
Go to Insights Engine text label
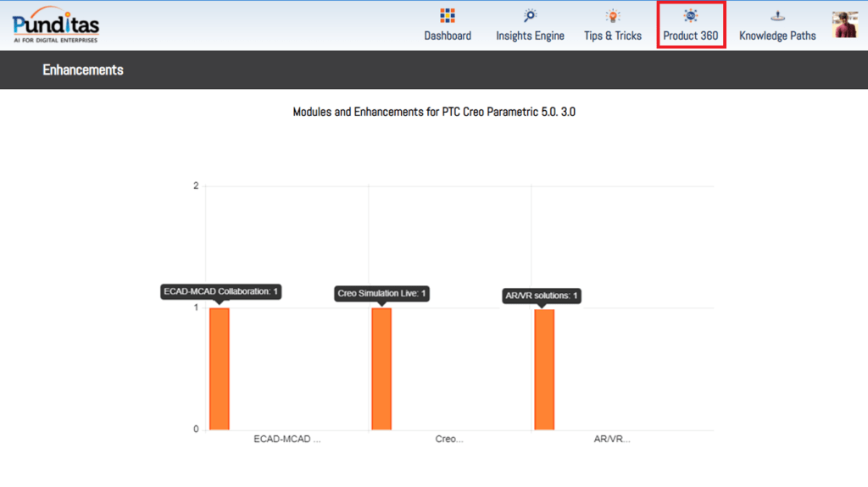(530, 36)
